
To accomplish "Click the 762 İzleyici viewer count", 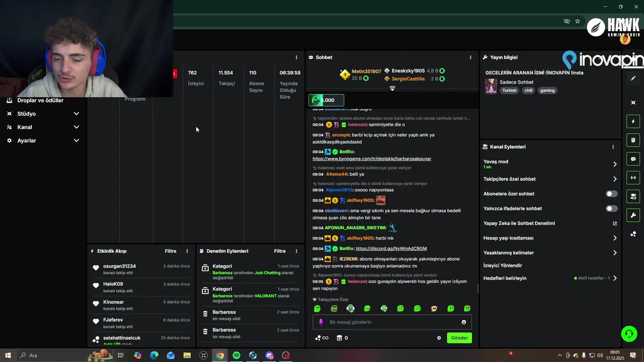I will pos(196,77).
